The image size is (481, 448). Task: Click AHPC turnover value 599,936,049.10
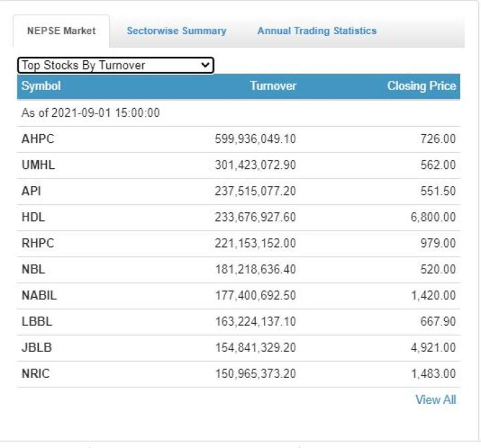pos(255,139)
